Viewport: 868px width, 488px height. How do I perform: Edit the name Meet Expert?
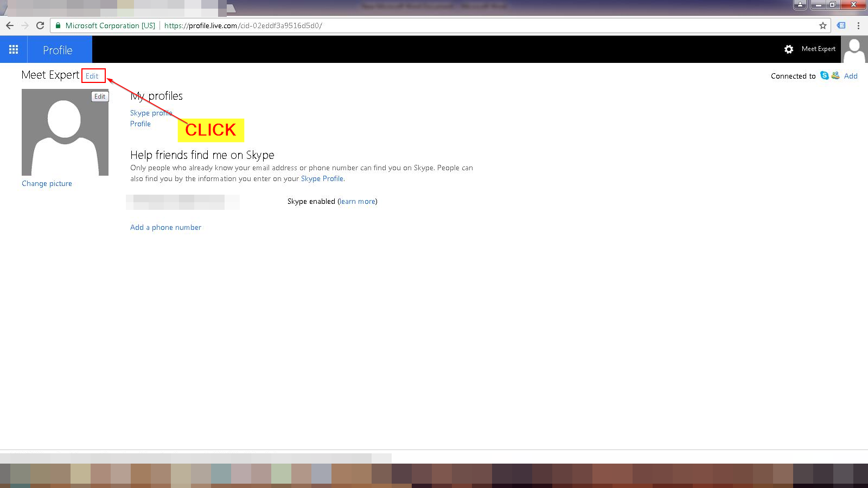tap(92, 76)
